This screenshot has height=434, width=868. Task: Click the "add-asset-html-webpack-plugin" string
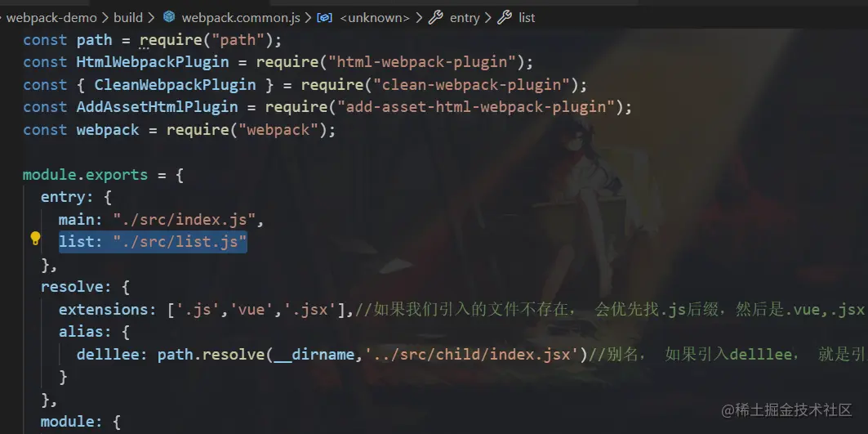pos(476,107)
